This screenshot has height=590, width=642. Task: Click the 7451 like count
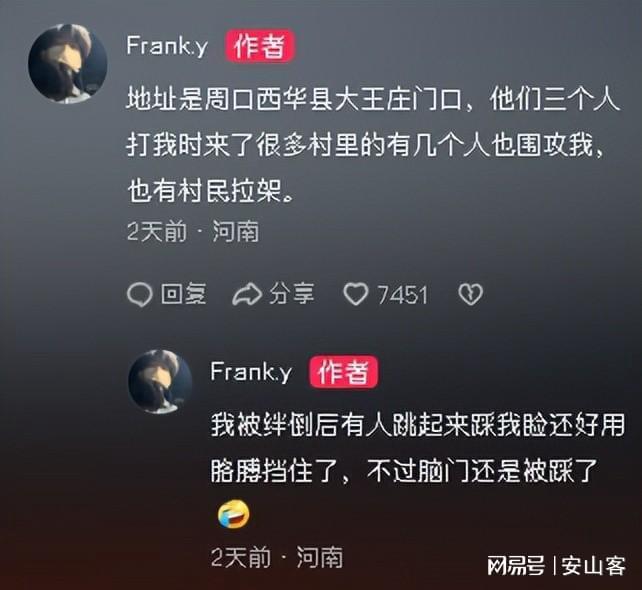402,295
